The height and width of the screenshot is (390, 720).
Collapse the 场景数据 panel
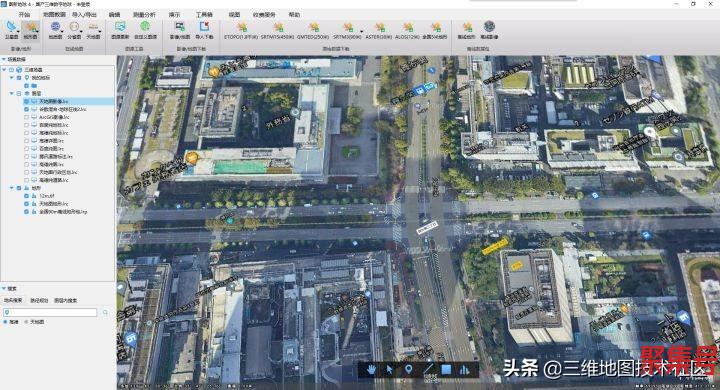[x=4, y=59]
